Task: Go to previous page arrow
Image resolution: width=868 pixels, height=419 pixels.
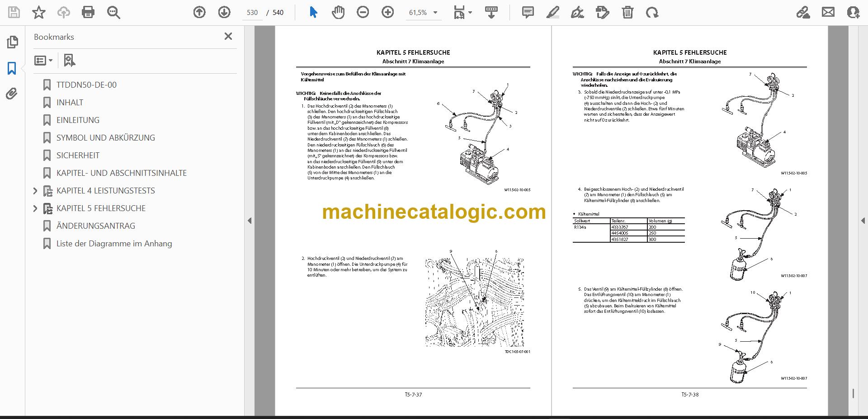Action: coord(199,12)
